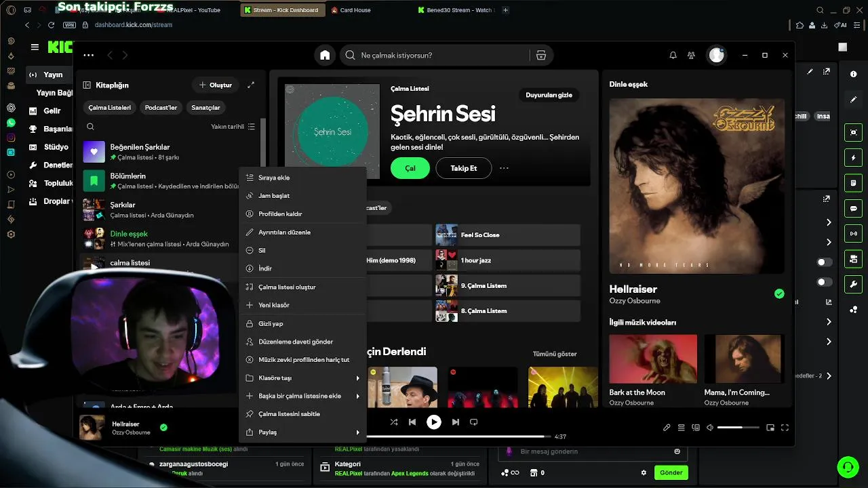Enter fullscreen from the Spotify player bar

tap(785, 428)
